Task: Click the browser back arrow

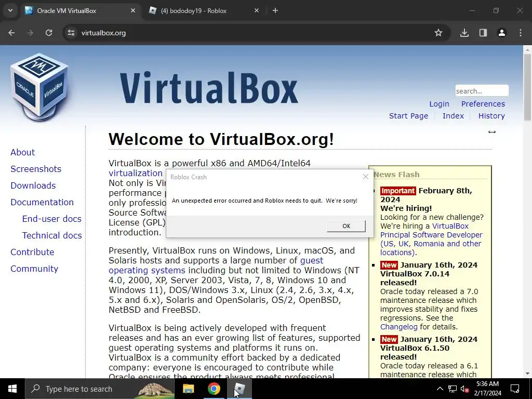Action: click(11, 33)
